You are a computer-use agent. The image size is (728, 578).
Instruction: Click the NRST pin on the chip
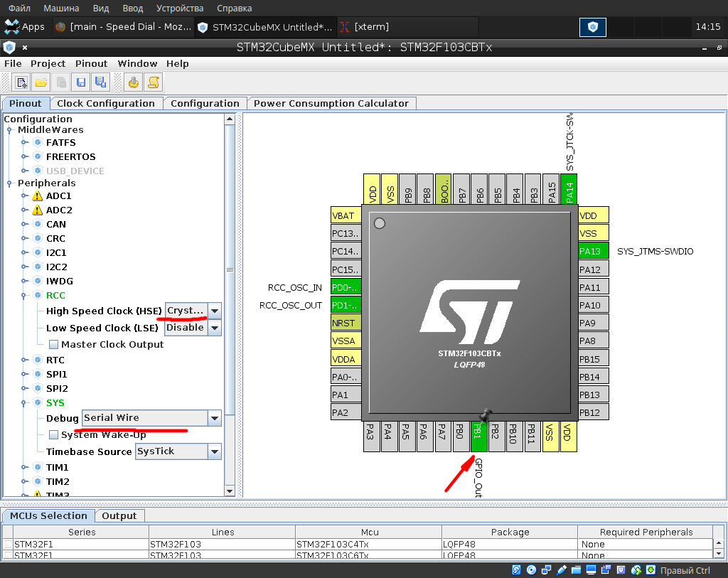pos(346,323)
